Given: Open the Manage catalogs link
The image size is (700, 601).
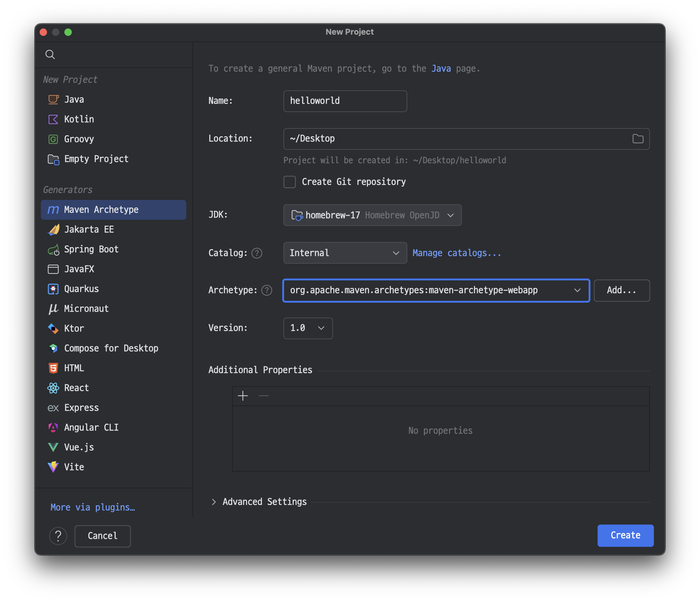Looking at the screenshot, I should click(456, 253).
